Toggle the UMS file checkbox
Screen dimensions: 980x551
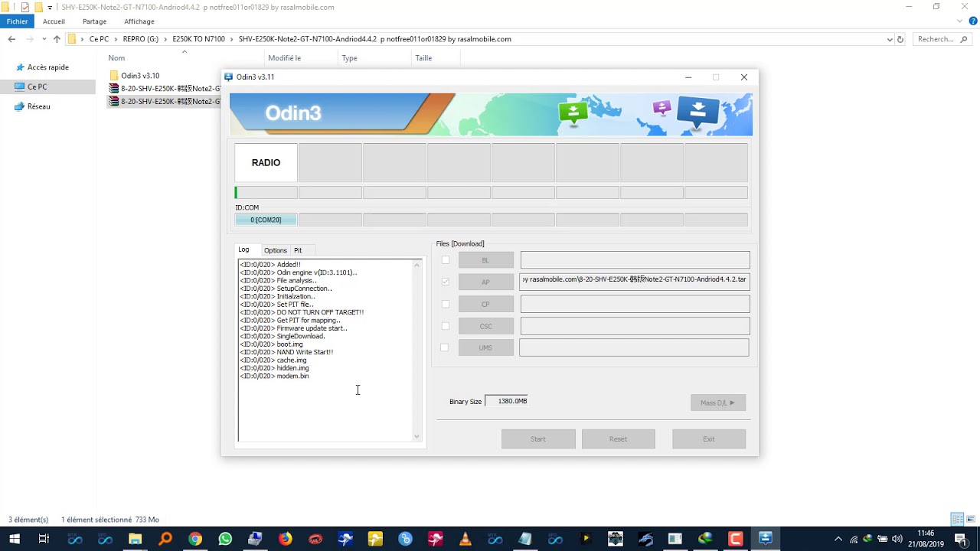coord(445,347)
